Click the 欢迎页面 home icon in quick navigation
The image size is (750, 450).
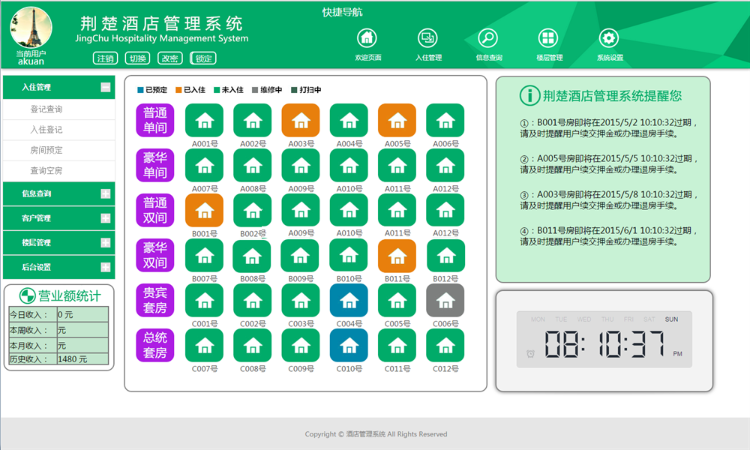click(x=367, y=38)
